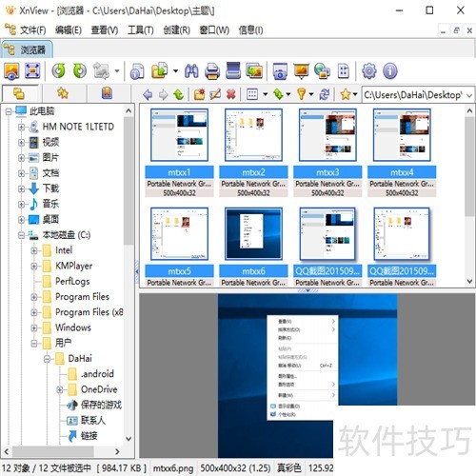Switch to the categories bookmark panel tab
This screenshot has height=476, width=476.
pos(107,93)
